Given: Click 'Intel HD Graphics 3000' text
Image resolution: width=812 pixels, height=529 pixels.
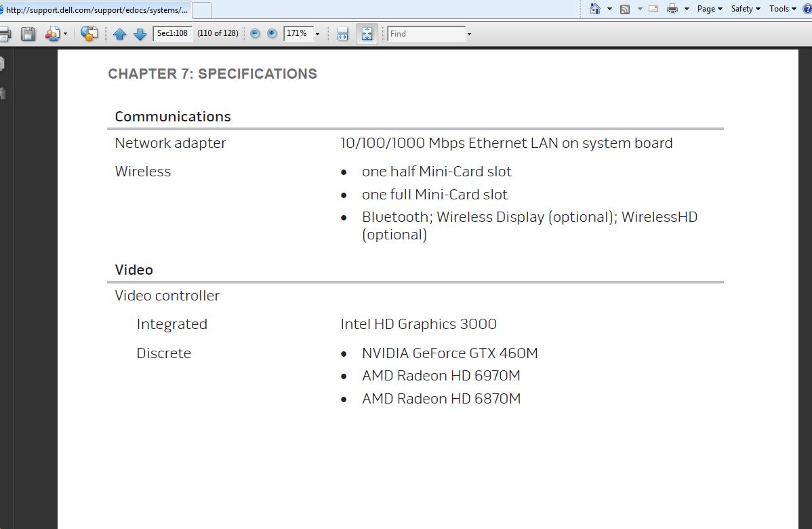Looking at the screenshot, I should pos(418,324).
